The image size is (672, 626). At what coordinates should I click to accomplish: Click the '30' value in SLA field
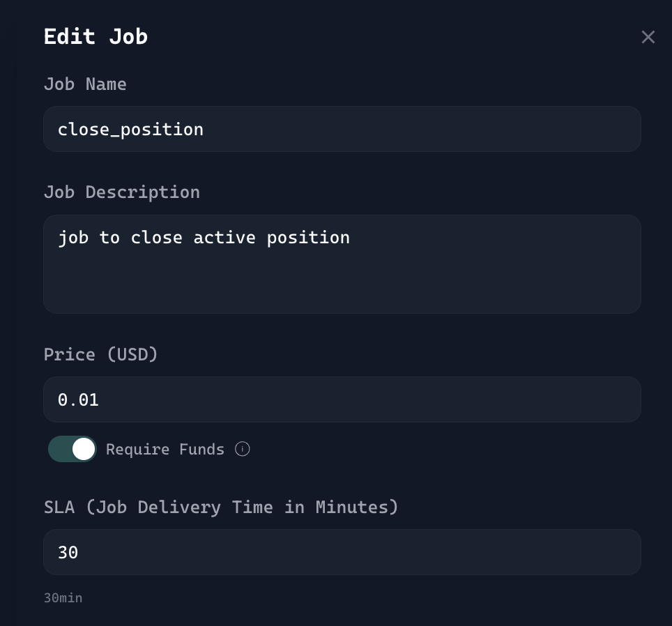[x=68, y=553]
